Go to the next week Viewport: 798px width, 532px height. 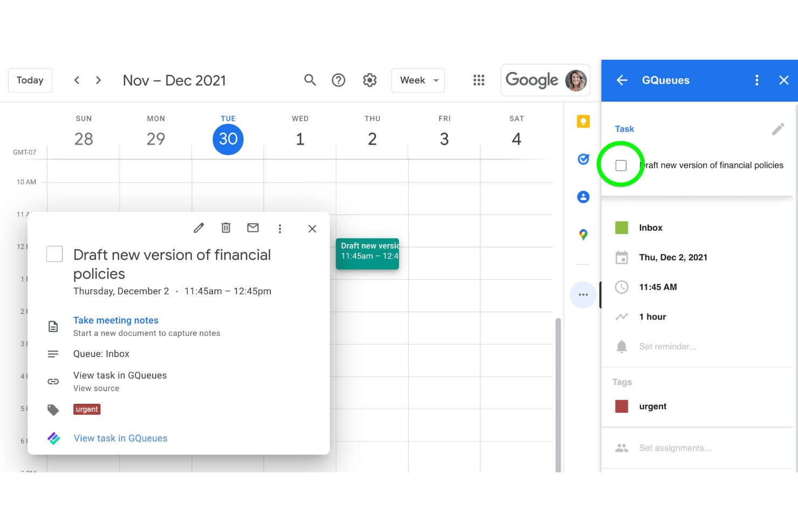click(98, 80)
